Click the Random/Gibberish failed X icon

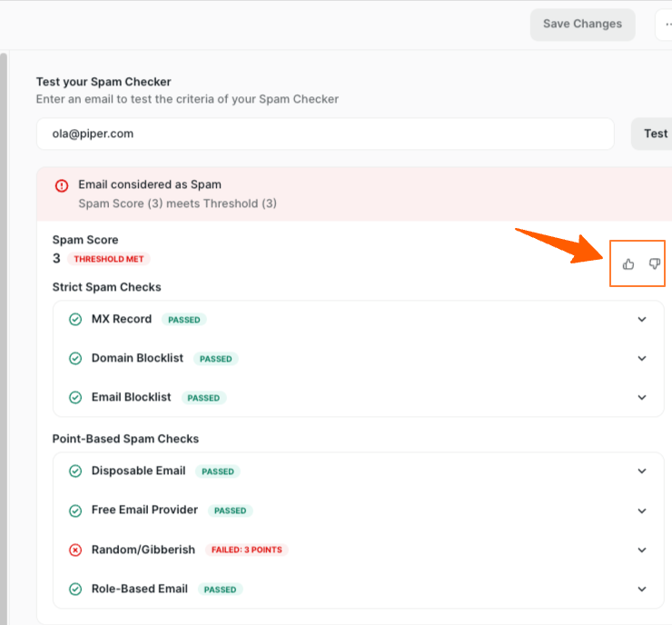tap(75, 550)
